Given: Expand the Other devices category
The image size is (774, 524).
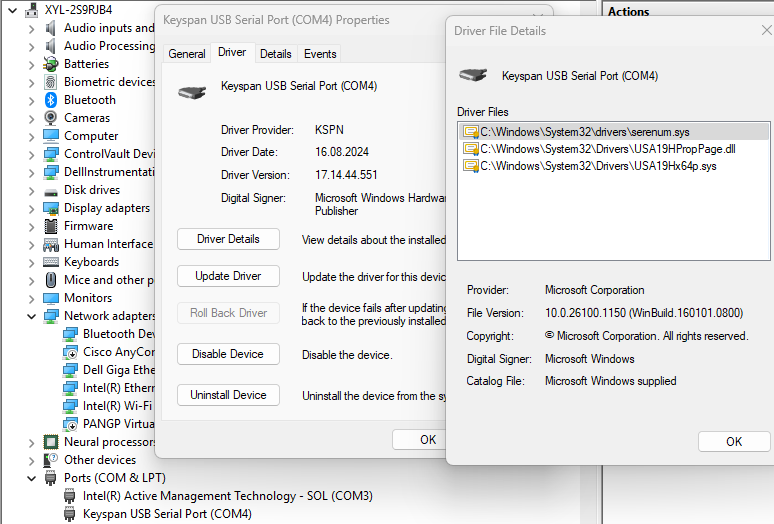Looking at the screenshot, I should (32, 460).
